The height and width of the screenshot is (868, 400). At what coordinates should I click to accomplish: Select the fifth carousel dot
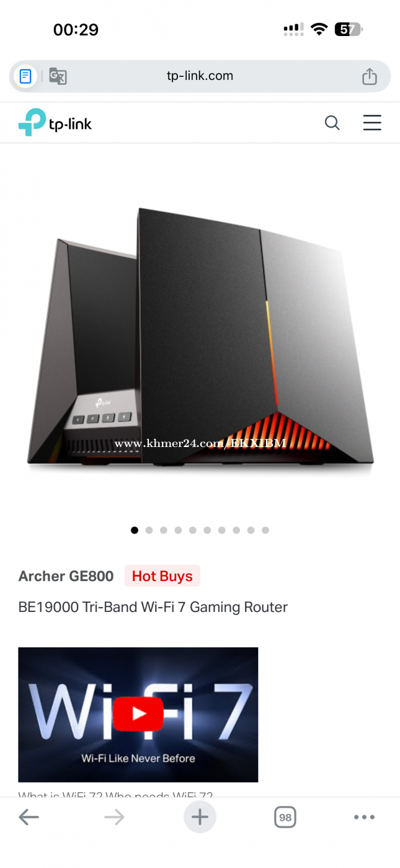tap(193, 530)
